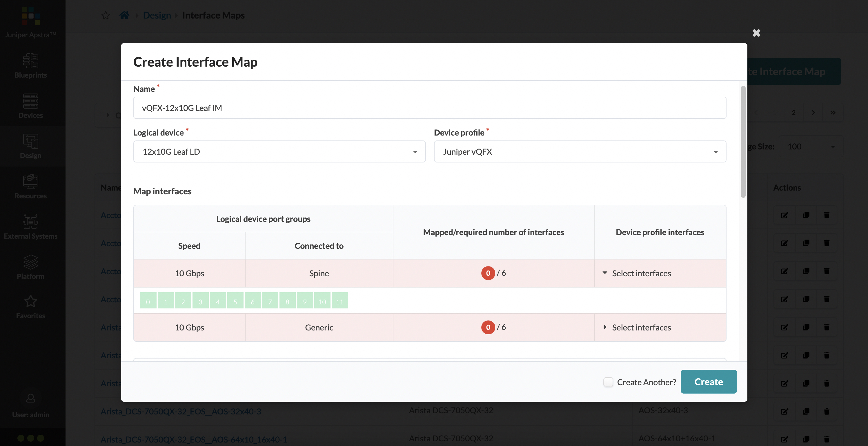This screenshot has height=446, width=868.
Task: Open Arista_DCS-7050QX-32_EOS__AOS-64x10_16x40-1 link
Action: click(194, 439)
